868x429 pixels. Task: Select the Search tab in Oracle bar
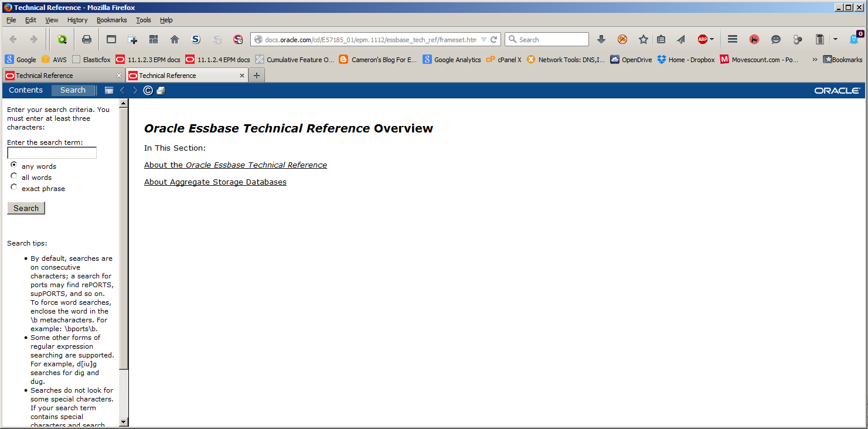[73, 90]
